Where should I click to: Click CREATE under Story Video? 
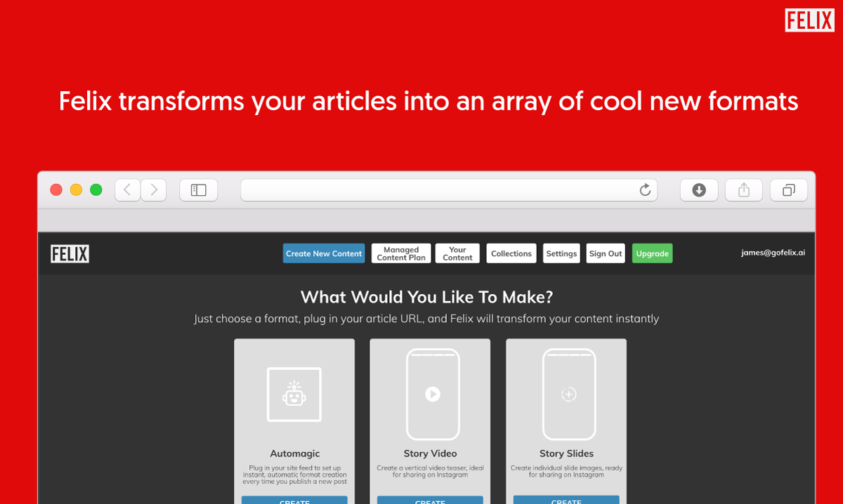(x=430, y=500)
